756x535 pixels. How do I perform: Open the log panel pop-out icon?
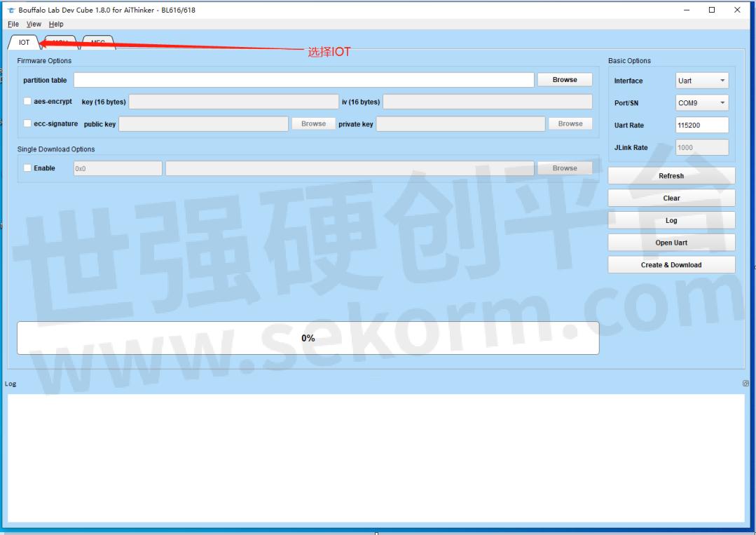click(746, 382)
